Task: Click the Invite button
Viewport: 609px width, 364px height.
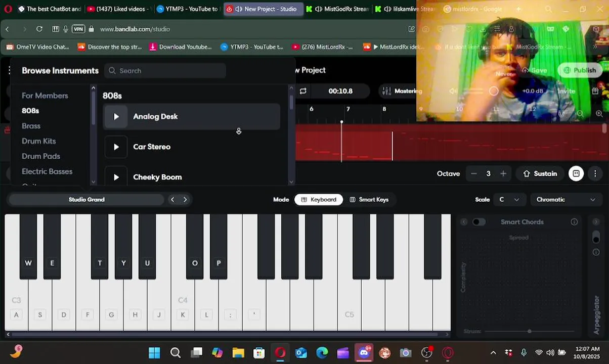Action: [x=566, y=91]
